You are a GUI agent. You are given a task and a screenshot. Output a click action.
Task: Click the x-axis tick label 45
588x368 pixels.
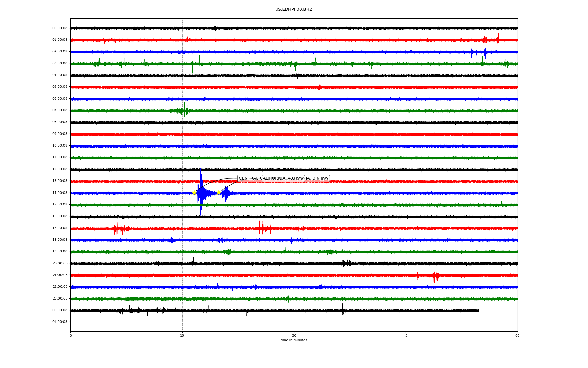pos(405,335)
